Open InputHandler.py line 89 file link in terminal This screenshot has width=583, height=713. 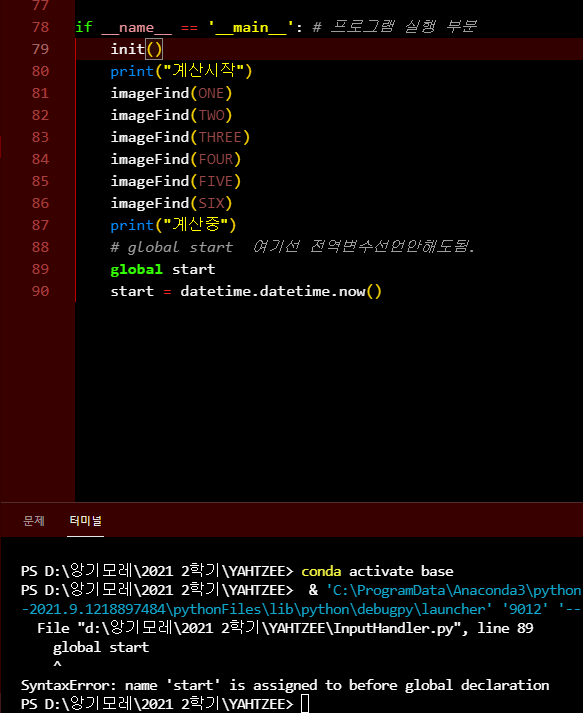click(285, 628)
